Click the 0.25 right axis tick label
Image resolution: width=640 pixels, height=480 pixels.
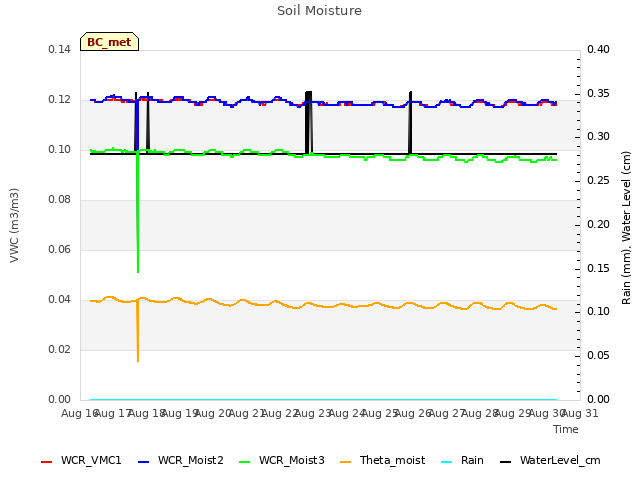598,181
